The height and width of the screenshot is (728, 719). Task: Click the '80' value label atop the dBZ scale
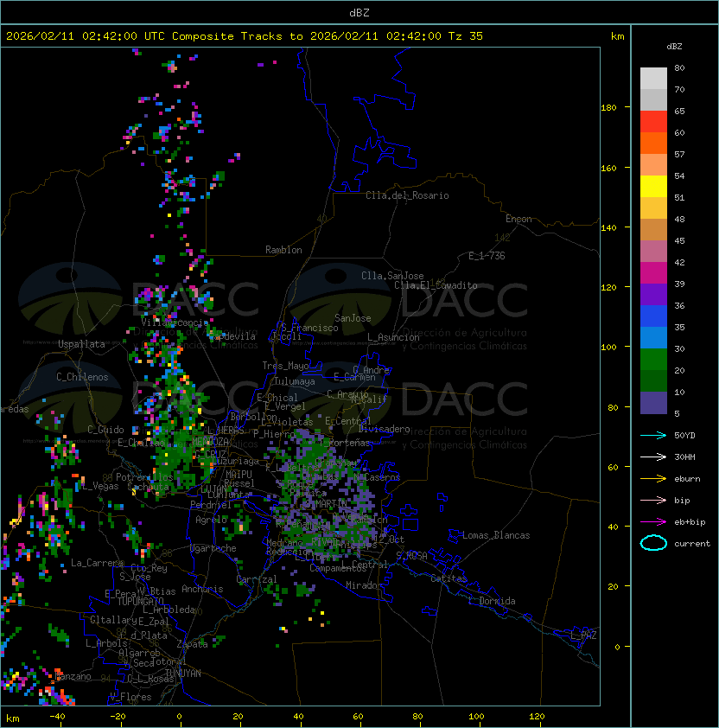click(679, 67)
